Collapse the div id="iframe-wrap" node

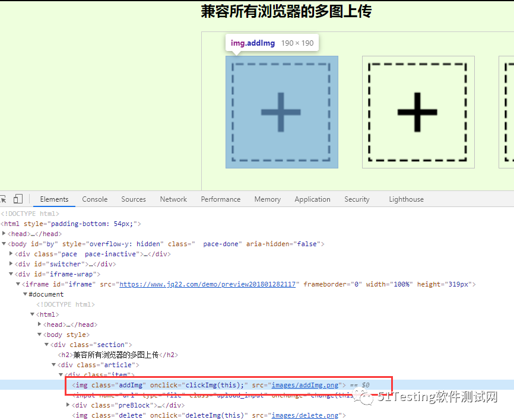11,274
